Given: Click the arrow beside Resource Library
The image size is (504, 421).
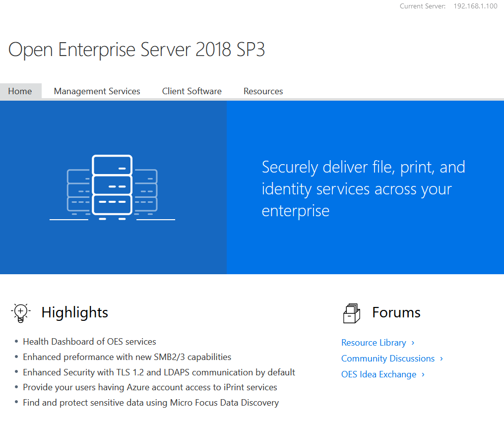Looking at the screenshot, I should coord(413,343).
